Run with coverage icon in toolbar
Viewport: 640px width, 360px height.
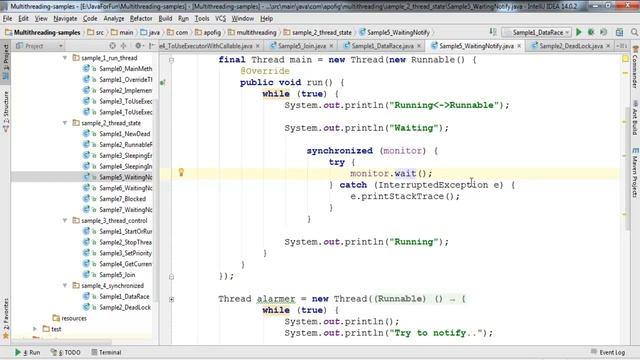click(603, 32)
